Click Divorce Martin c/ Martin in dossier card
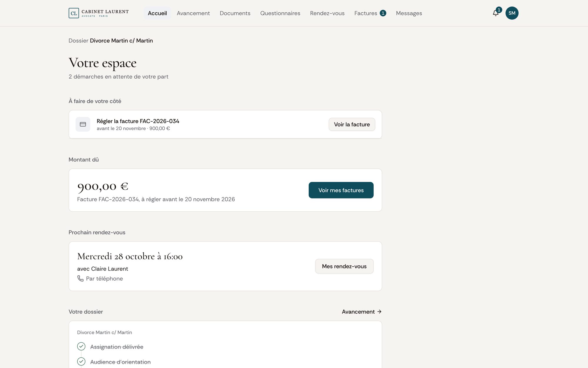 click(x=104, y=332)
